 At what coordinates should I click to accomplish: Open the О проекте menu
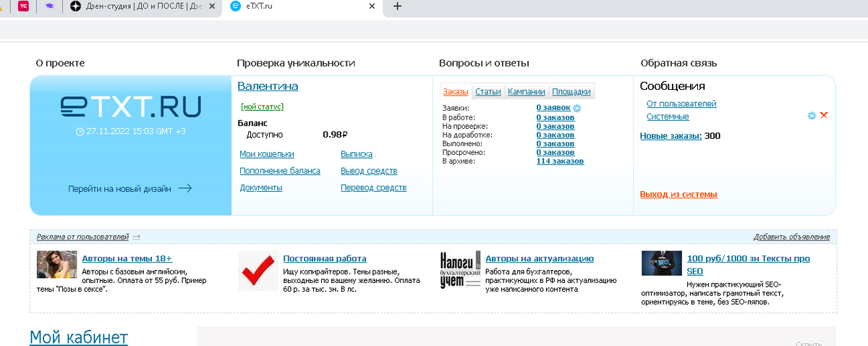60,64
